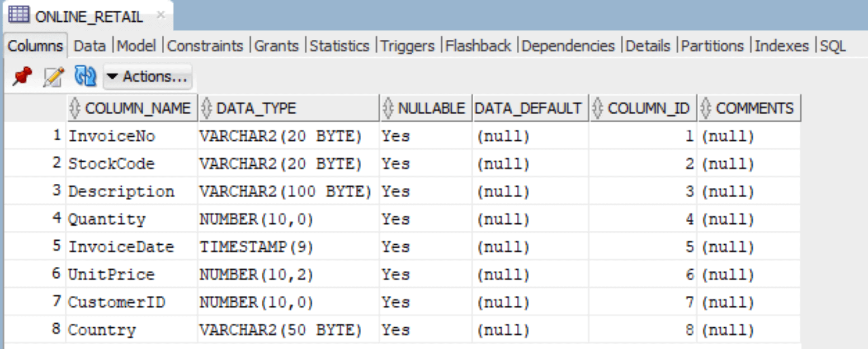Click the sort icon on COMMENTS header

pyautogui.click(x=705, y=108)
